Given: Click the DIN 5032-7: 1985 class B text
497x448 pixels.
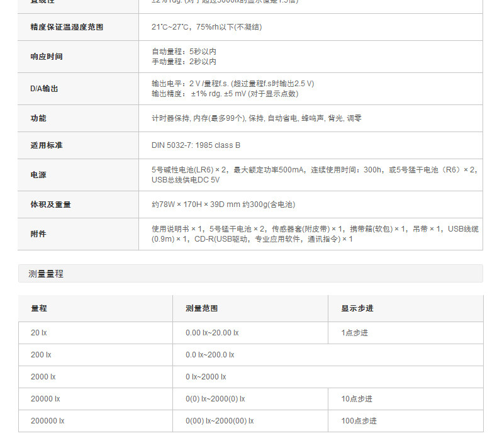Looking at the screenshot, I should coord(196,145).
